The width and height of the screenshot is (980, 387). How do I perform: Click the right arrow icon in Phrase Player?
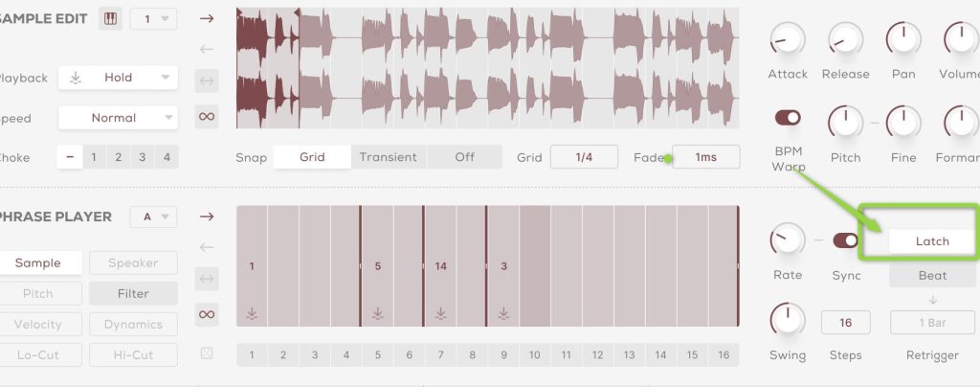[x=207, y=216]
